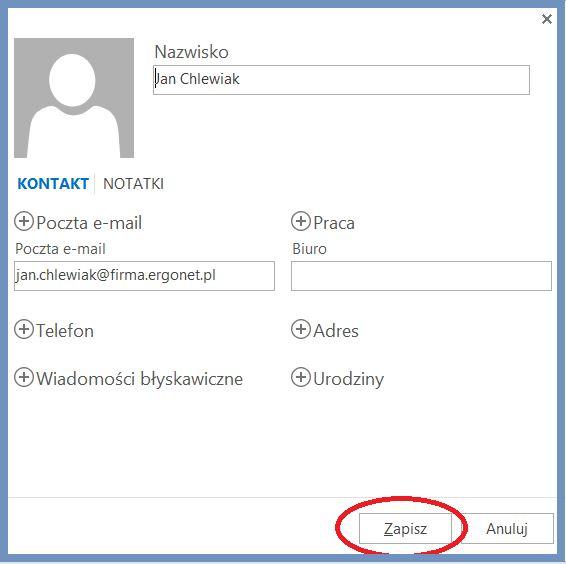Expand Wiadomości błyskawiczne via its label text
This screenshot has height=564, width=566.
point(139,379)
